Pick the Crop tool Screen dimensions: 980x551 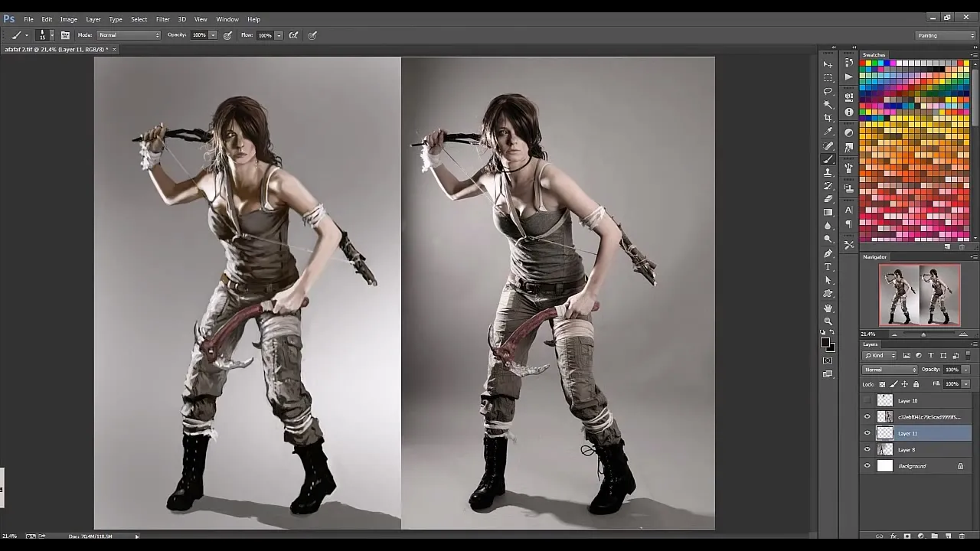tap(828, 118)
